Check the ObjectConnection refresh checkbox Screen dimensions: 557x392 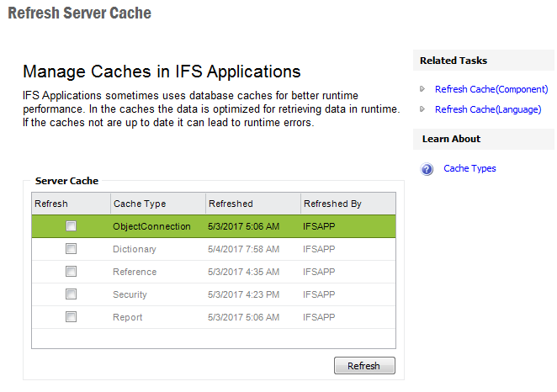click(x=71, y=225)
